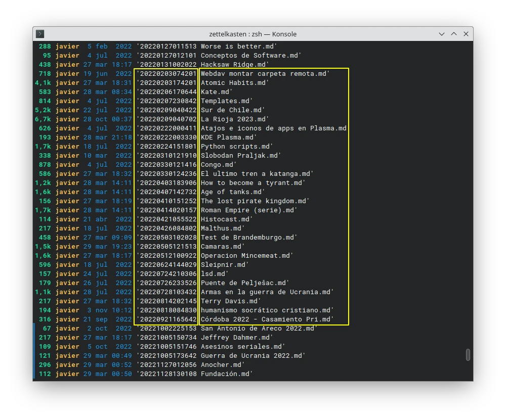Viewport: 506px width, 420px height.
Task: Click the 'Jeffrey Dahmer.md' filename
Action: click(x=237, y=338)
